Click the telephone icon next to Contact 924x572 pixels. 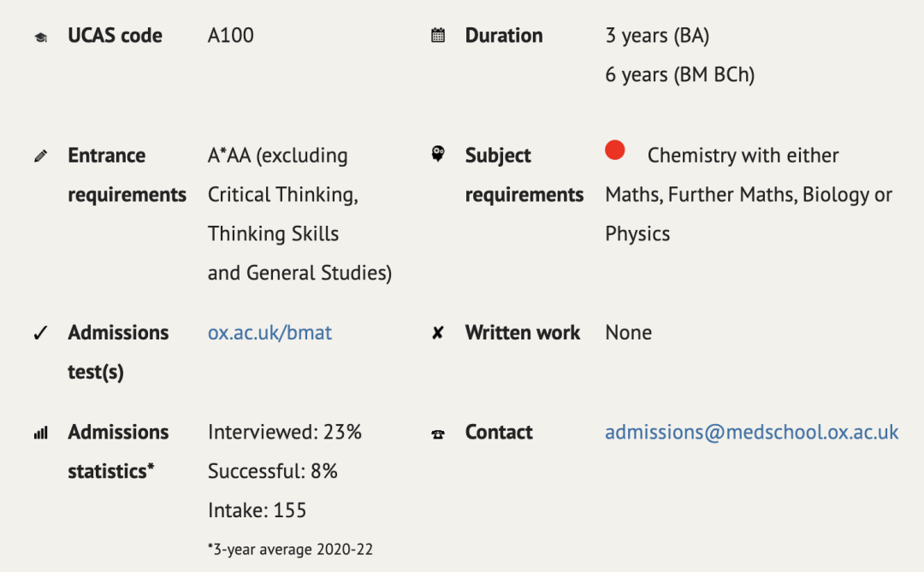(438, 434)
